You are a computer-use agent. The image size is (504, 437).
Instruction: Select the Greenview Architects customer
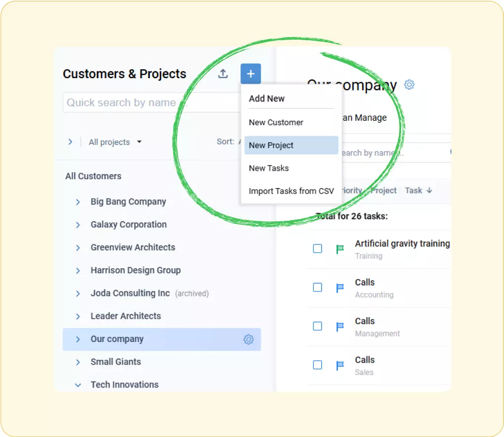coord(133,247)
